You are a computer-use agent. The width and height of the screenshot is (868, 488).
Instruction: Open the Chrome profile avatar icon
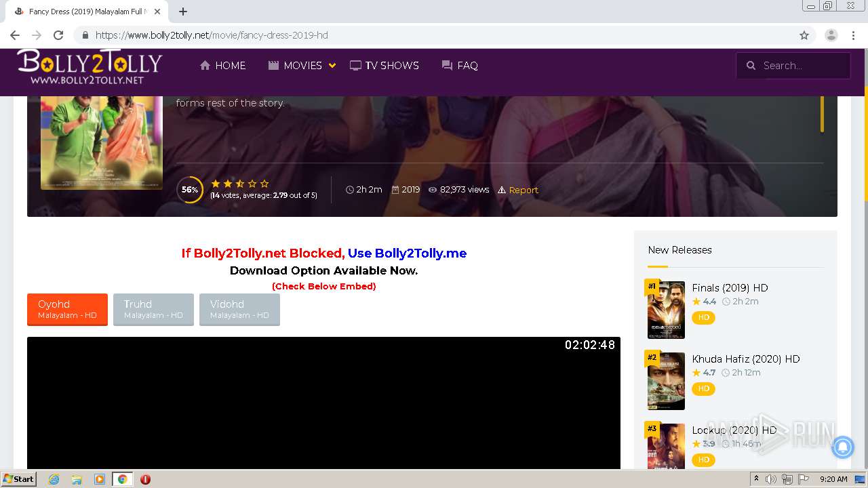[x=831, y=35]
